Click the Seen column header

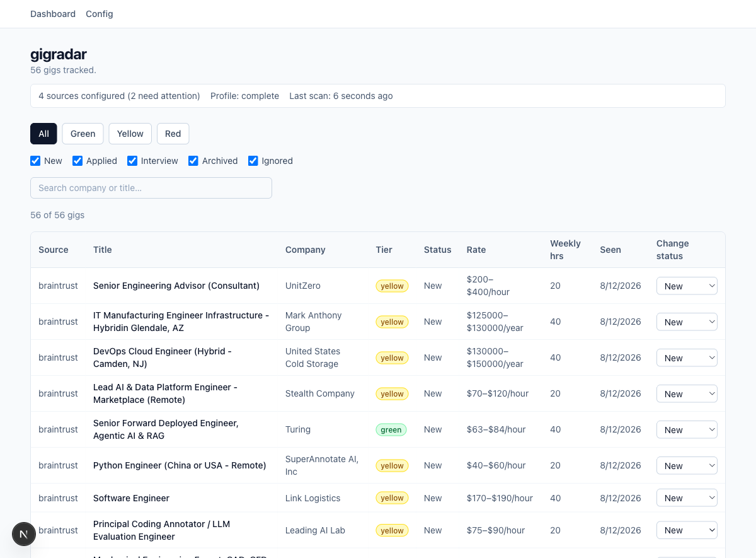pyautogui.click(x=610, y=250)
